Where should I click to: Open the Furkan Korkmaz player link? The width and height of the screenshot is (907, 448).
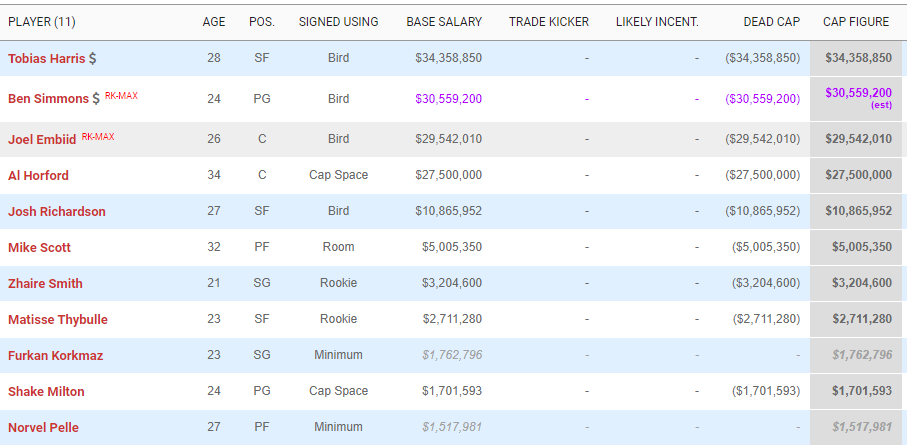tap(55, 356)
